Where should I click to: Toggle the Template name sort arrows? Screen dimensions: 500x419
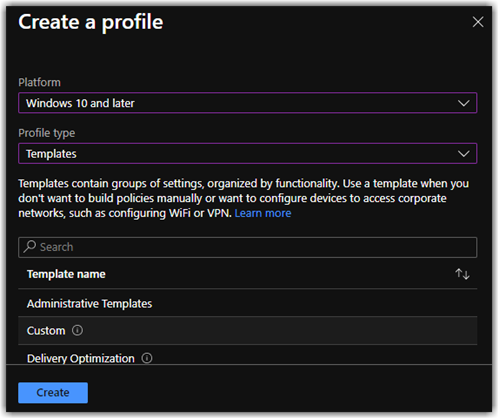click(x=462, y=274)
